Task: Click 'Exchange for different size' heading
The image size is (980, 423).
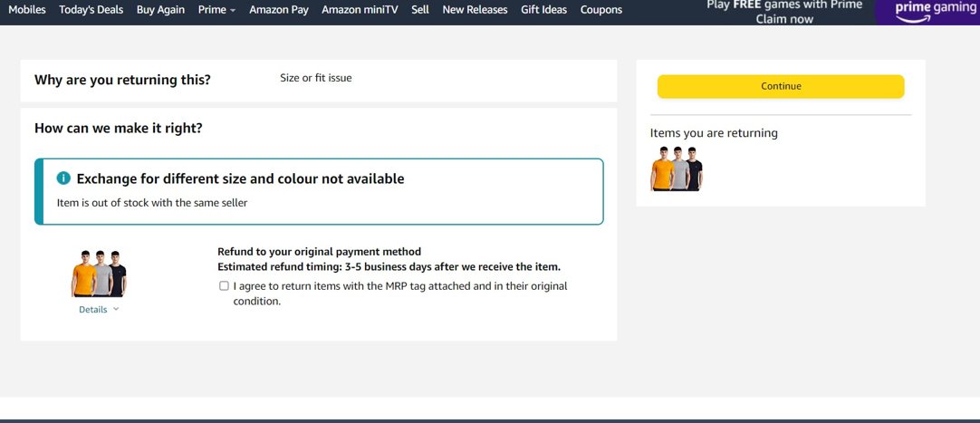Action: [241, 179]
